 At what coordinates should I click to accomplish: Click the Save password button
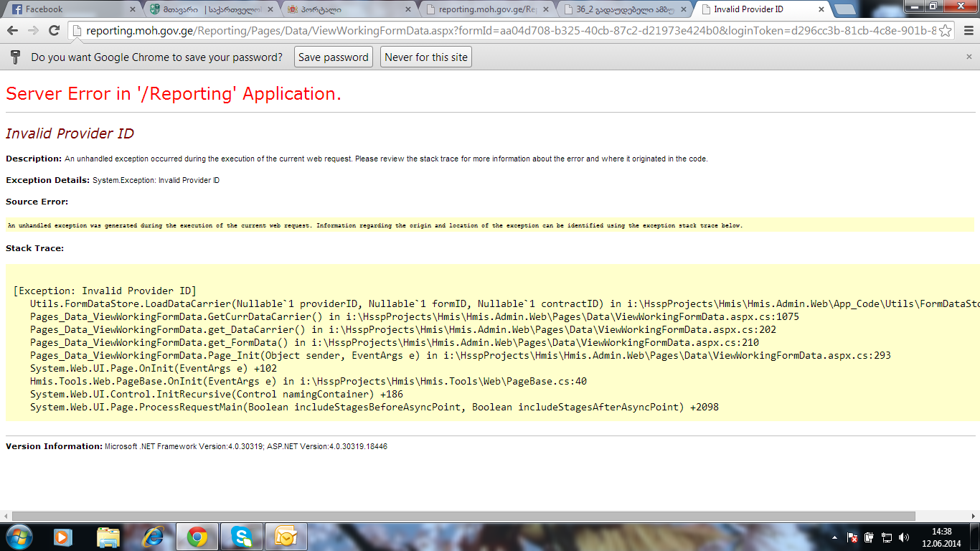point(333,57)
